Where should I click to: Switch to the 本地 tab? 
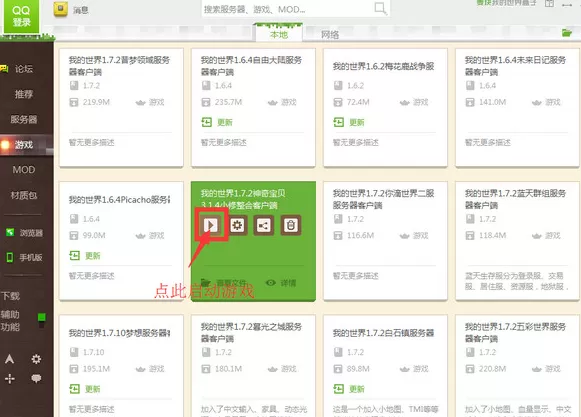pos(279,34)
